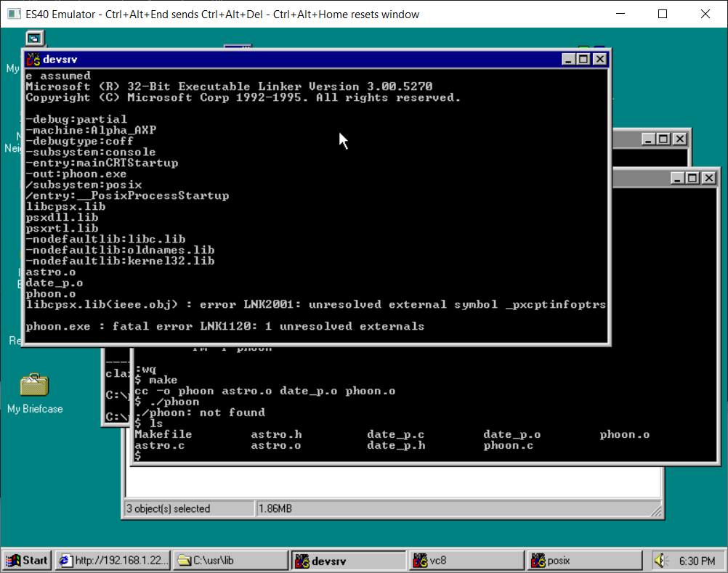Click the ES40 Emulator title bar icon

pos(15,14)
